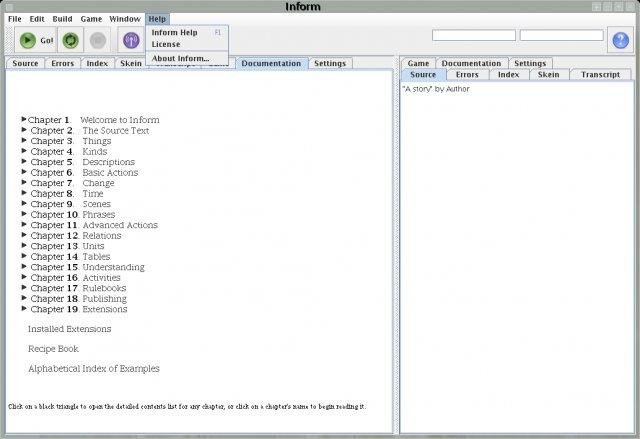
Task: Select right panel Source tab
Action: pos(423,75)
